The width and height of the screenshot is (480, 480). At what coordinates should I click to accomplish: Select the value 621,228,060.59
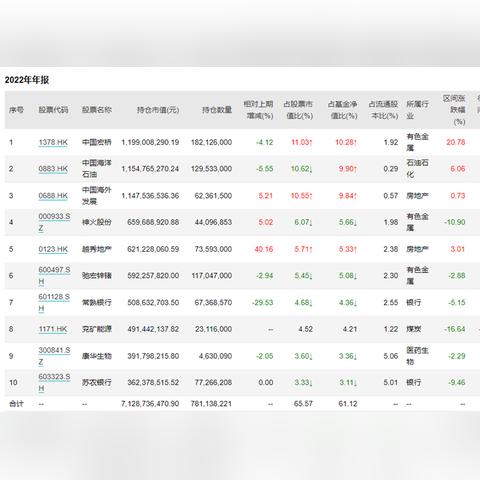pos(153,249)
